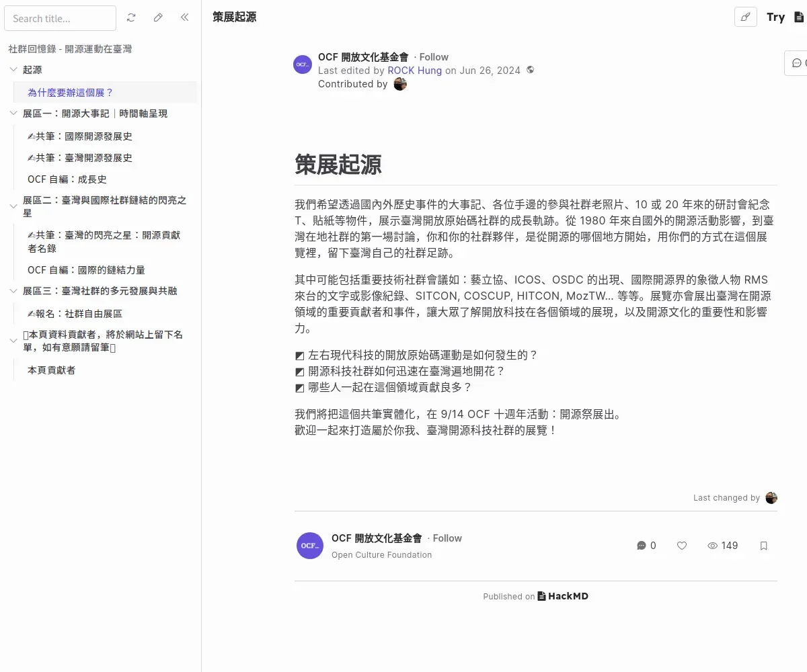Focus the 'Search title...' input field
This screenshot has height=672, width=807.
pos(60,18)
